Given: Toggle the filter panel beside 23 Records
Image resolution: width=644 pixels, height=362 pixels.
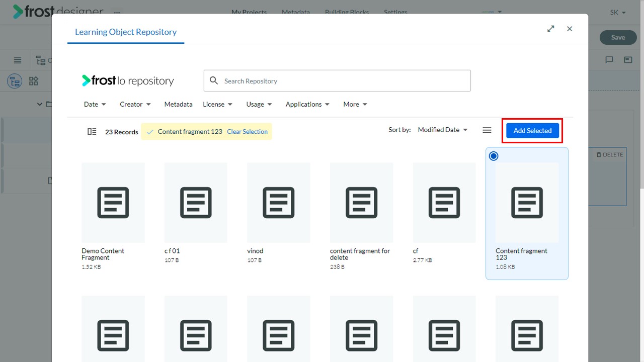Looking at the screenshot, I should [x=92, y=132].
